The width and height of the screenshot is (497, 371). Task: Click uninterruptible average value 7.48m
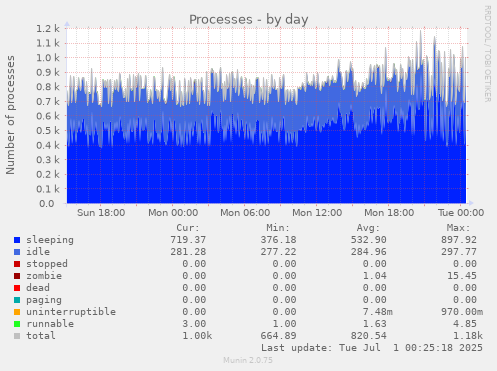[378, 312]
